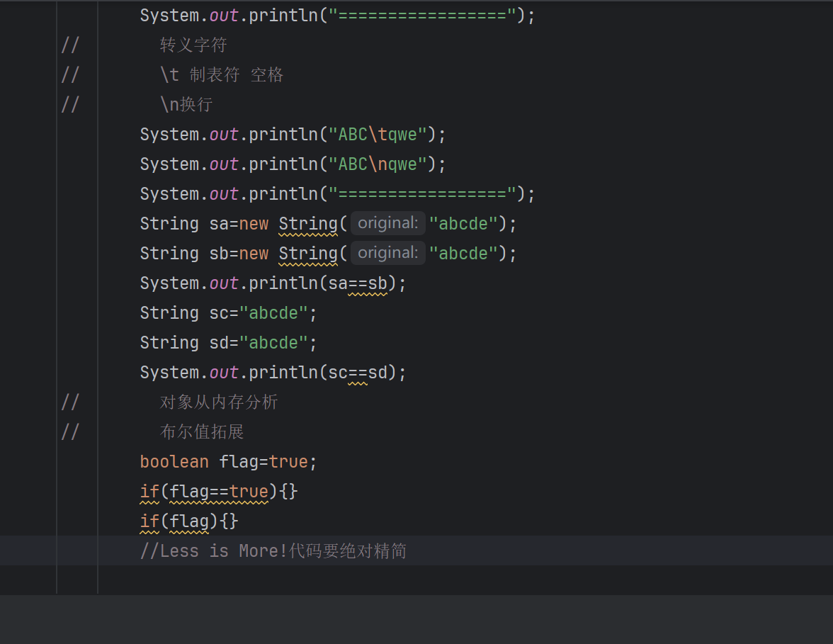The image size is (833, 644).
Task: Click the if(flag){} statement
Action: (x=189, y=521)
